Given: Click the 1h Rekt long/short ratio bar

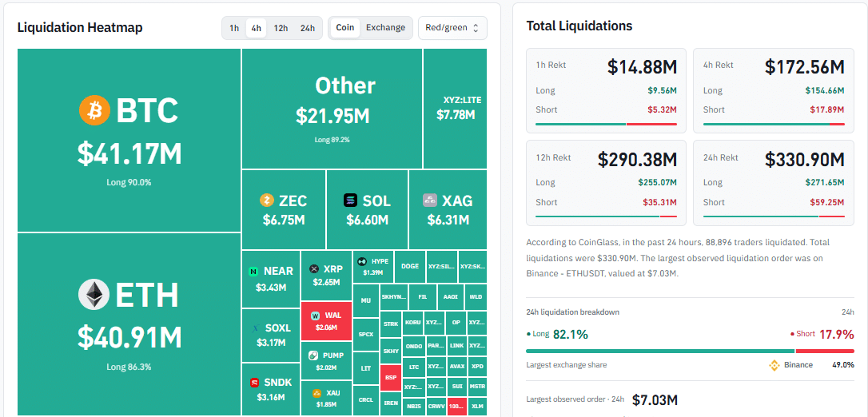Looking at the screenshot, I should pos(606,124).
